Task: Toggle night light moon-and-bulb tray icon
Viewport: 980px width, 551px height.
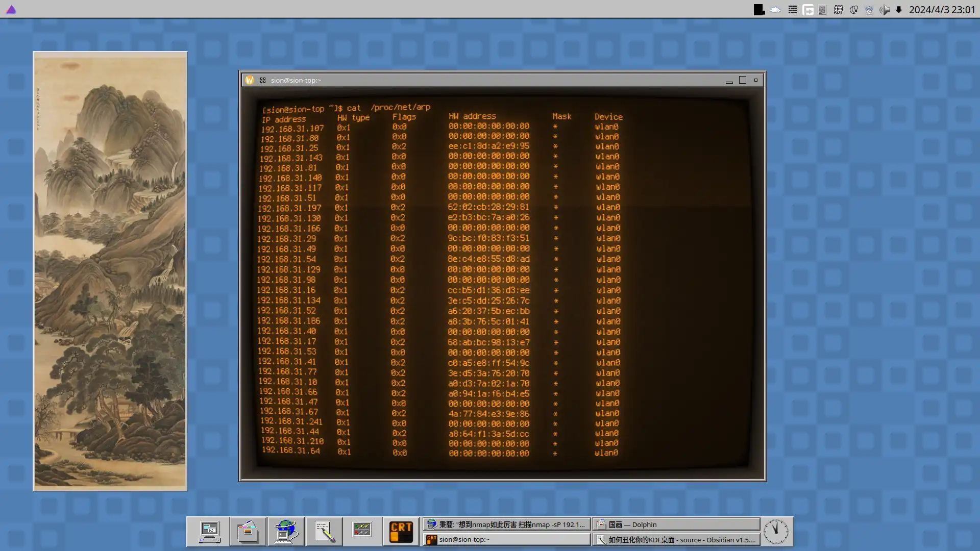Action: tap(854, 10)
